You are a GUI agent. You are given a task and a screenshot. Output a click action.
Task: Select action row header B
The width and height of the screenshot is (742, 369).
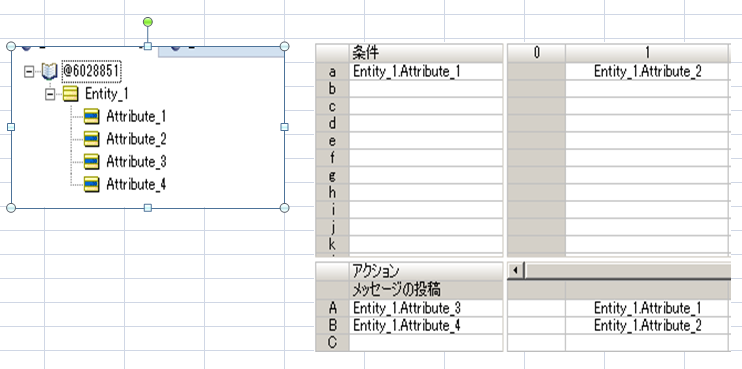332,325
